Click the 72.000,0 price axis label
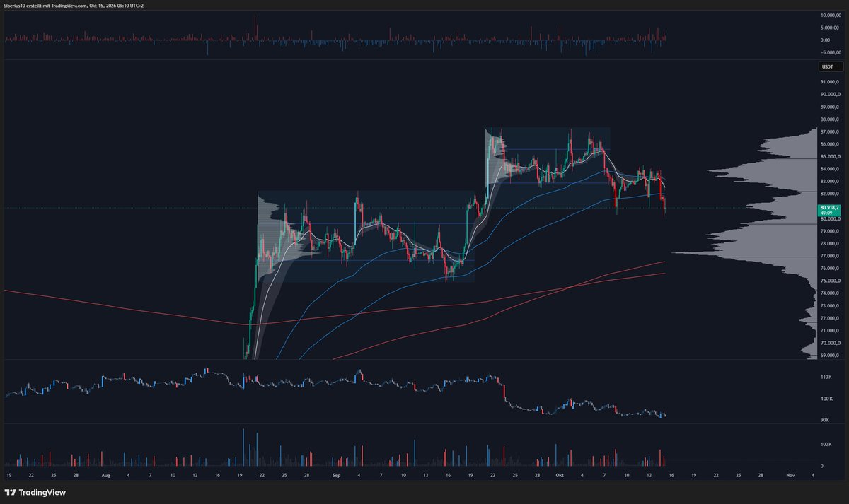This screenshot has width=849, height=504. 829,318
